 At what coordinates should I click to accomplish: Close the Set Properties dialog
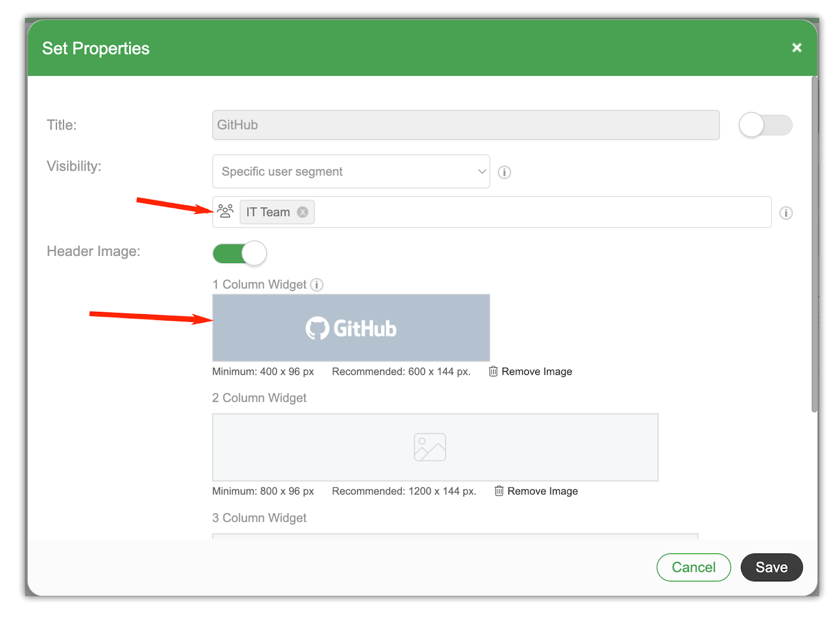coord(797,48)
